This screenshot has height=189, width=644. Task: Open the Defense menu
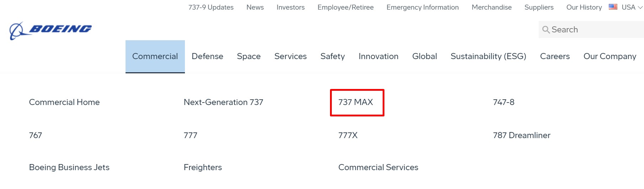[x=207, y=56]
